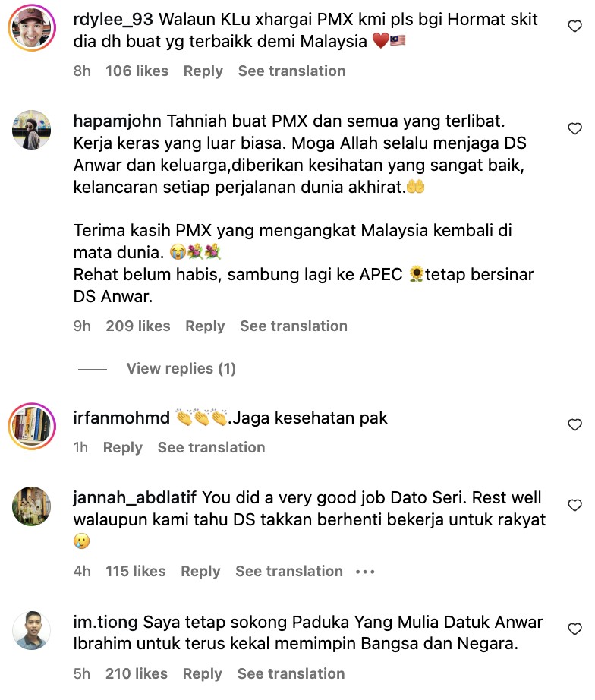Tap the heart on irfanmohmd's comment
Screen dimensions: 595x700
[x=575, y=424]
